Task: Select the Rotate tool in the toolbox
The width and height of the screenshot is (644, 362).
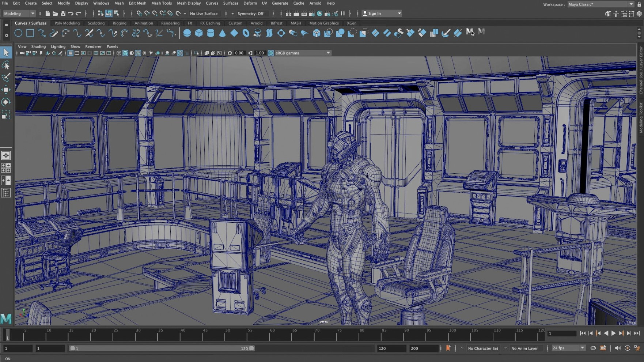Action: coord(6,102)
